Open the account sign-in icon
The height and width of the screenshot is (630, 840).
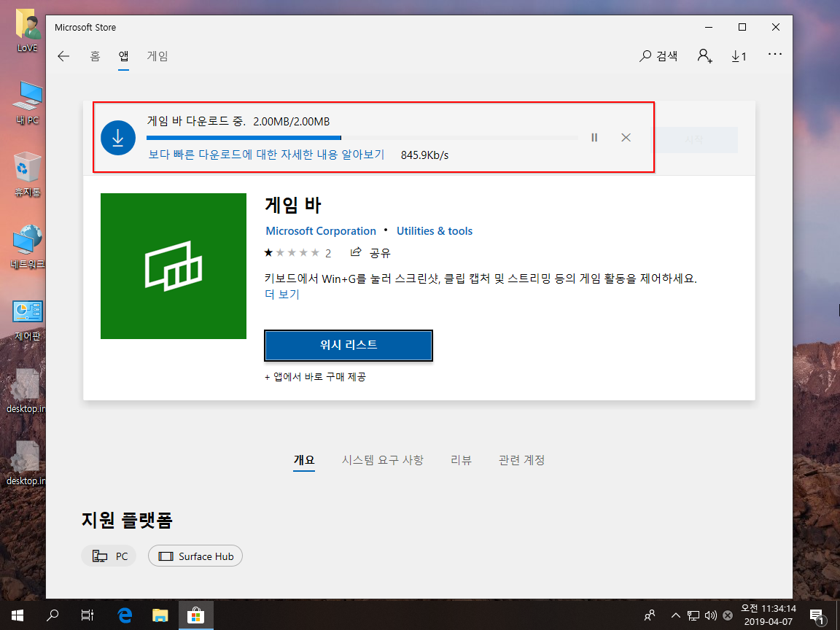(x=704, y=55)
